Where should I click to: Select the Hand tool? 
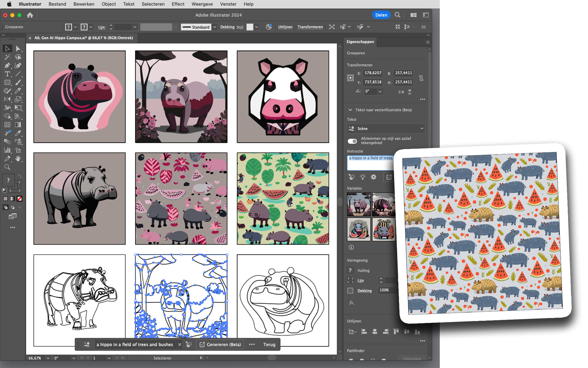tap(18, 159)
